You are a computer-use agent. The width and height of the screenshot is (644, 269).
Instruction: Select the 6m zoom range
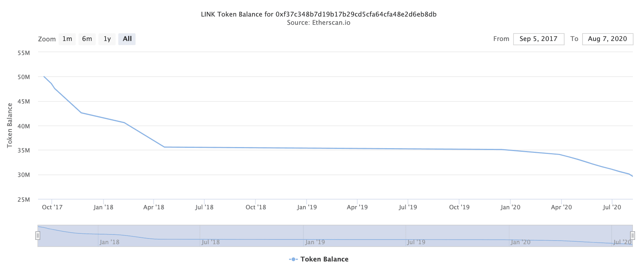[87, 39]
